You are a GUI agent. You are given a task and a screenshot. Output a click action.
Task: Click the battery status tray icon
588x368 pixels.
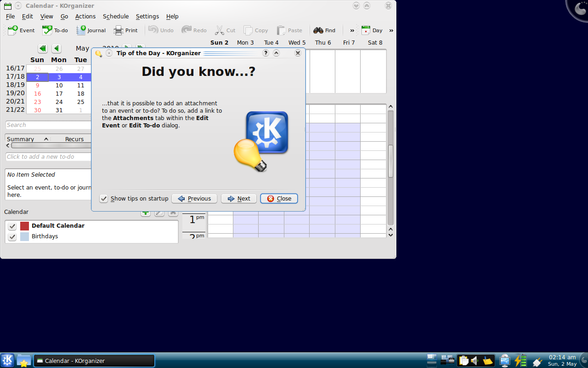pyautogui.click(x=520, y=360)
